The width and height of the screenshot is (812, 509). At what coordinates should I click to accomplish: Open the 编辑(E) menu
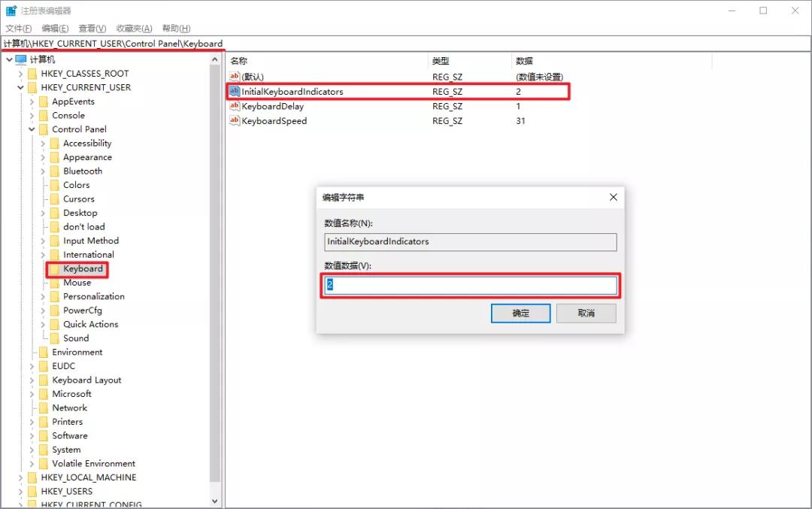point(55,28)
